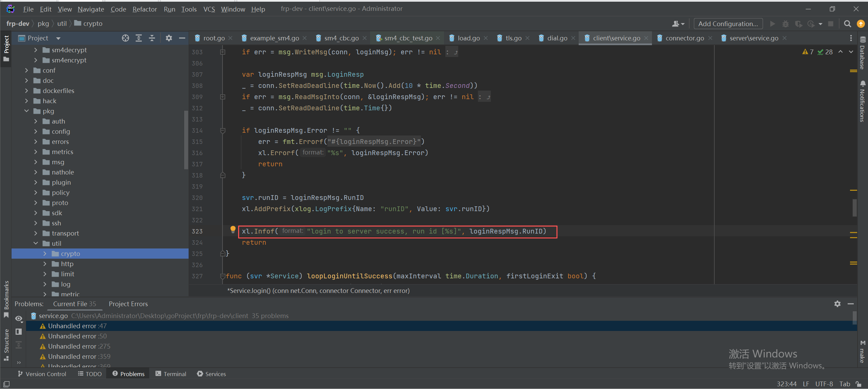The height and width of the screenshot is (389, 868).
Task: Open the Problems panel options gear
Action: [x=837, y=304]
